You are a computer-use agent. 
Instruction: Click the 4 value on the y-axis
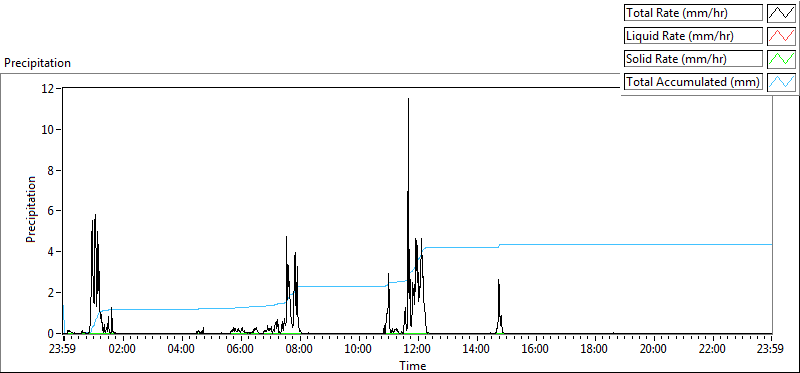52,252
